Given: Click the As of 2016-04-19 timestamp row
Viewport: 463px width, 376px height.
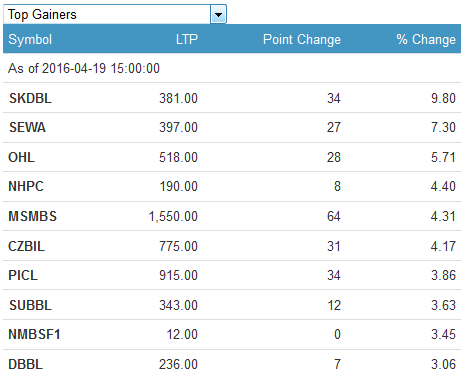Looking at the screenshot, I should coord(232,68).
